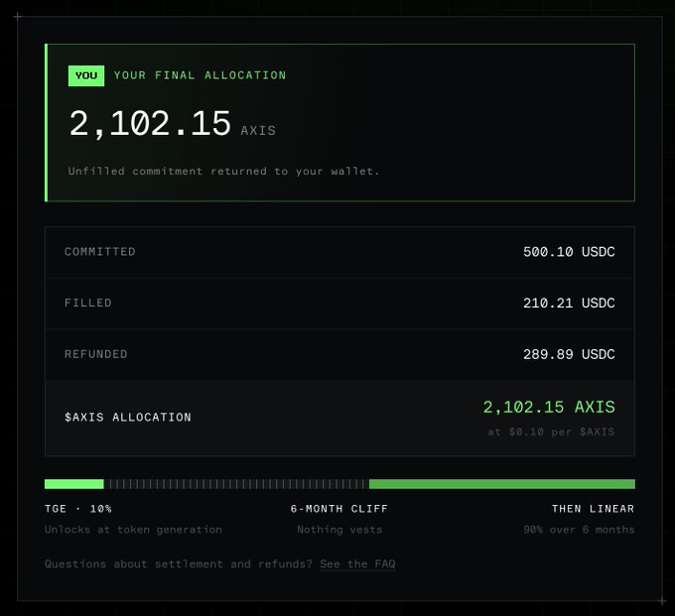The image size is (675, 616).
Task: Select the COMMITTED row label
Action: click(100, 252)
